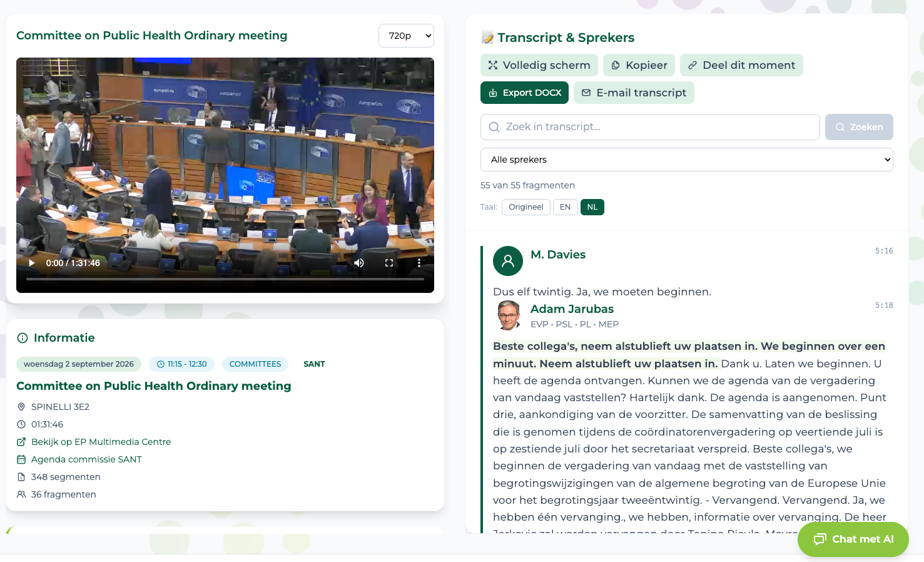Screen dimensions: 924x562
Task: Click the 55 van 55 fragmenten text
Action: click(x=527, y=185)
